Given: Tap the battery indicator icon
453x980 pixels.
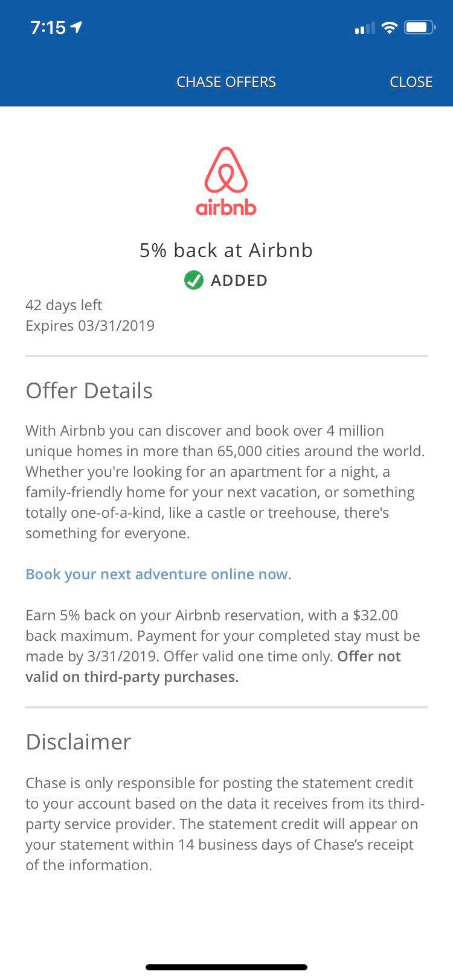Looking at the screenshot, I should click(419, 28).
